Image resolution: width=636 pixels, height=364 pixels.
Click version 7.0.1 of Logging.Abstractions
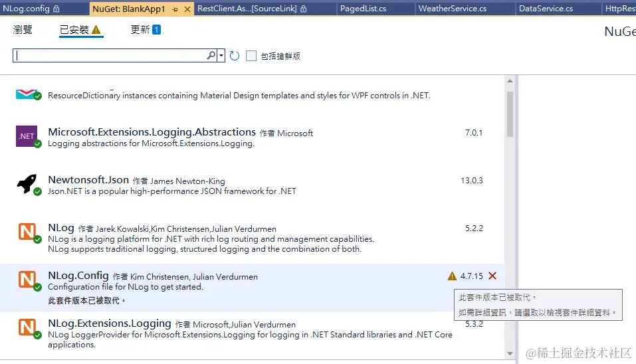(x=474, y=133)
